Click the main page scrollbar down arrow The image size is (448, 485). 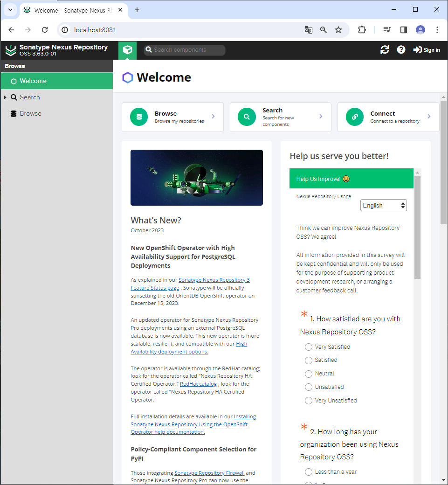click(x=443, y=480)
